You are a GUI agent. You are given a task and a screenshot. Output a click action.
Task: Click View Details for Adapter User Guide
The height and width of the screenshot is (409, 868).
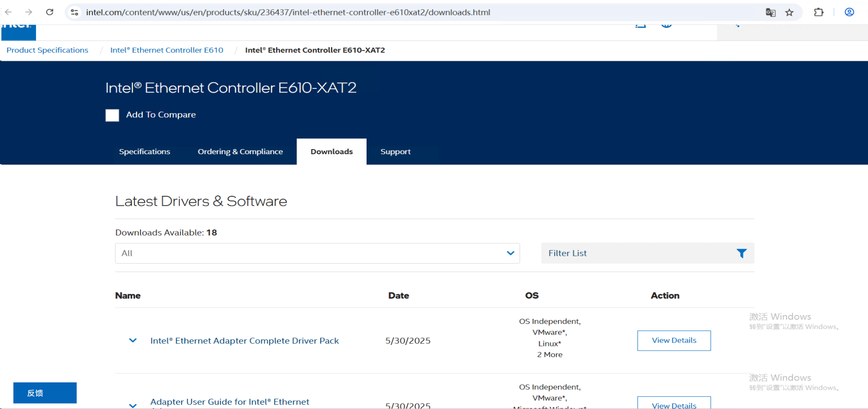point(674,403)
